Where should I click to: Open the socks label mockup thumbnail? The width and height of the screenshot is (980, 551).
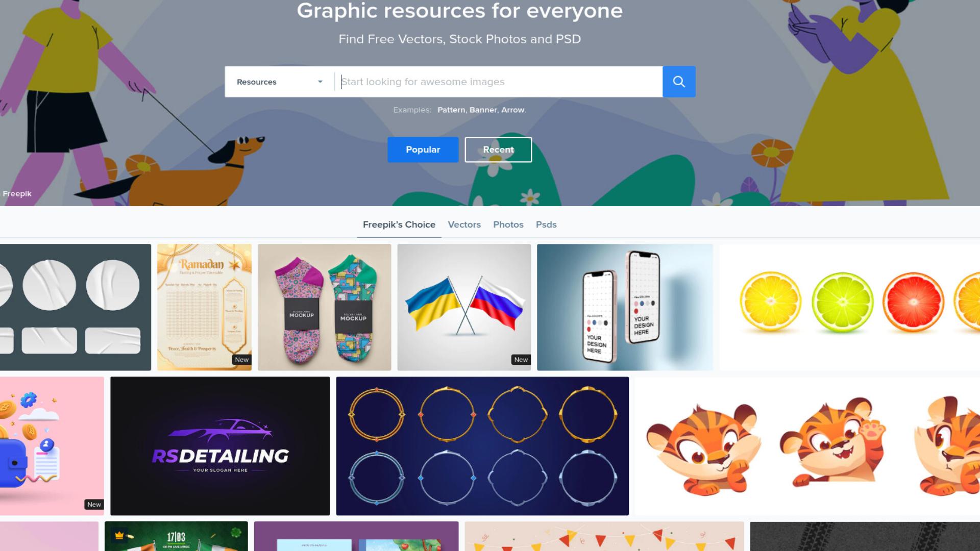324,307
